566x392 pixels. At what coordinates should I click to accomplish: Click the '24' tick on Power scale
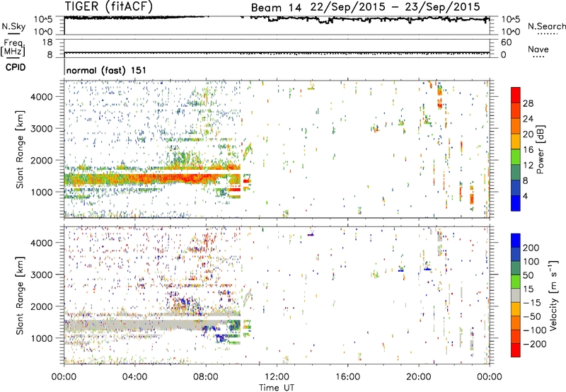(x=528, y=119)
